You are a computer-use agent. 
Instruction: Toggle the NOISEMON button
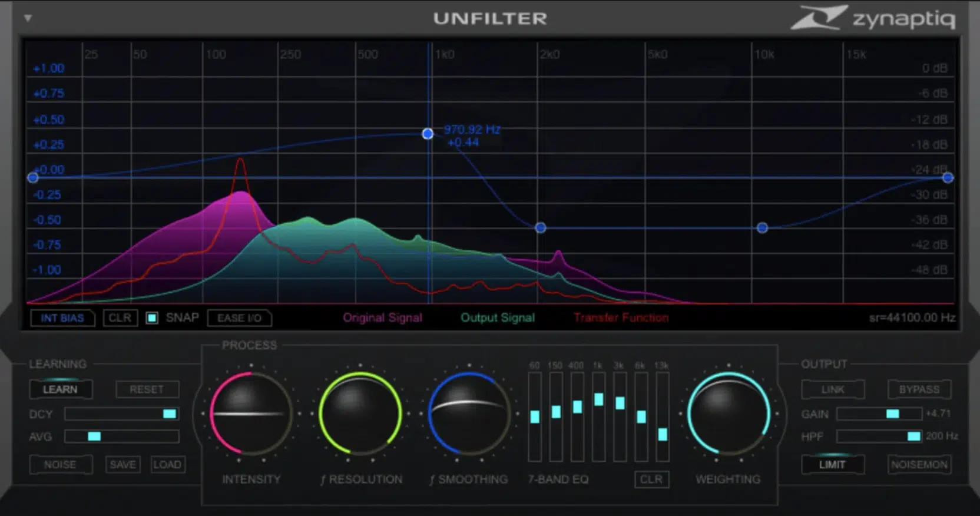click(919, 465)
